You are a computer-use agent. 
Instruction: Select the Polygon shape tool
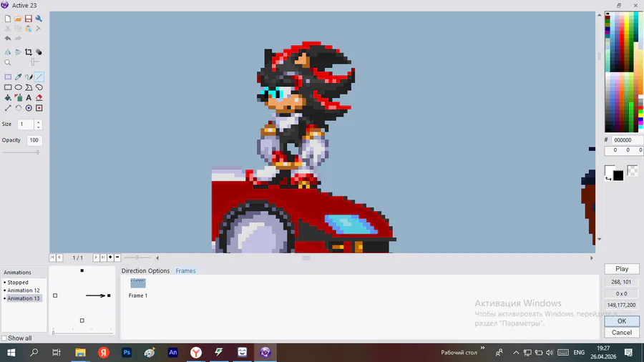click(x=29, y=87)
